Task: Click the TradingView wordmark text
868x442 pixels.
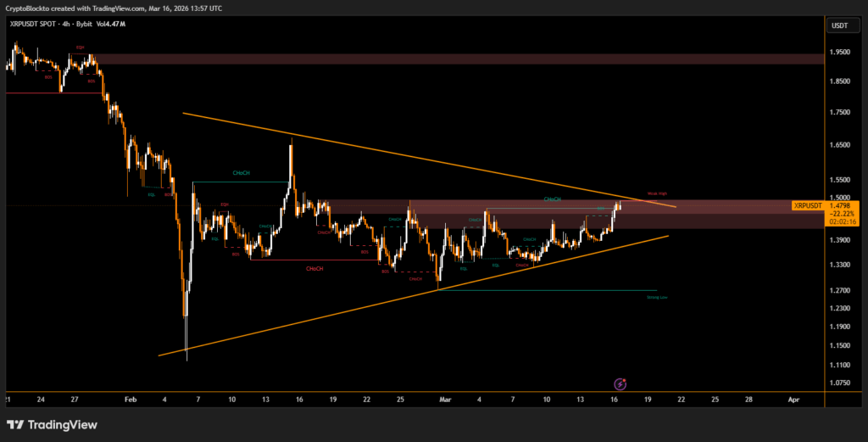Action: 63,424
